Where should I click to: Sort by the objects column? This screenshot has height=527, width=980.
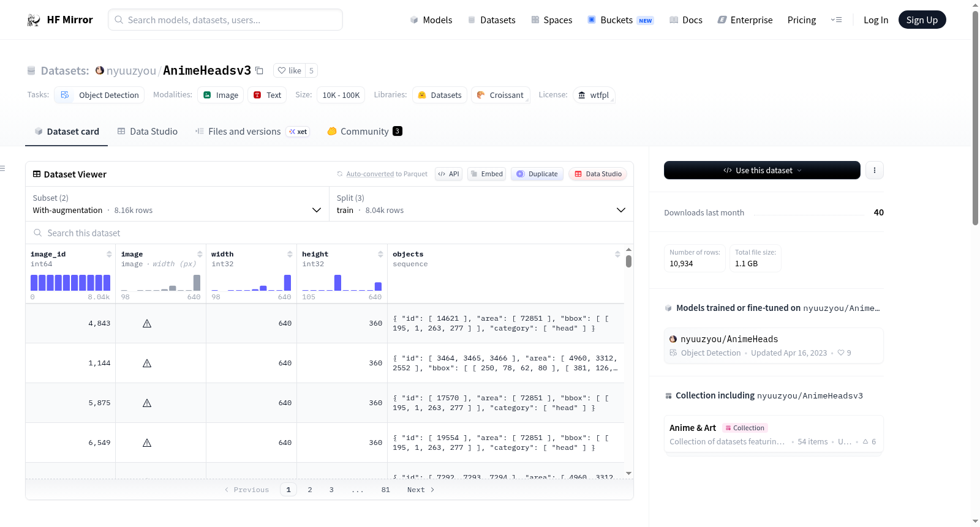click(x=617, y=254)
